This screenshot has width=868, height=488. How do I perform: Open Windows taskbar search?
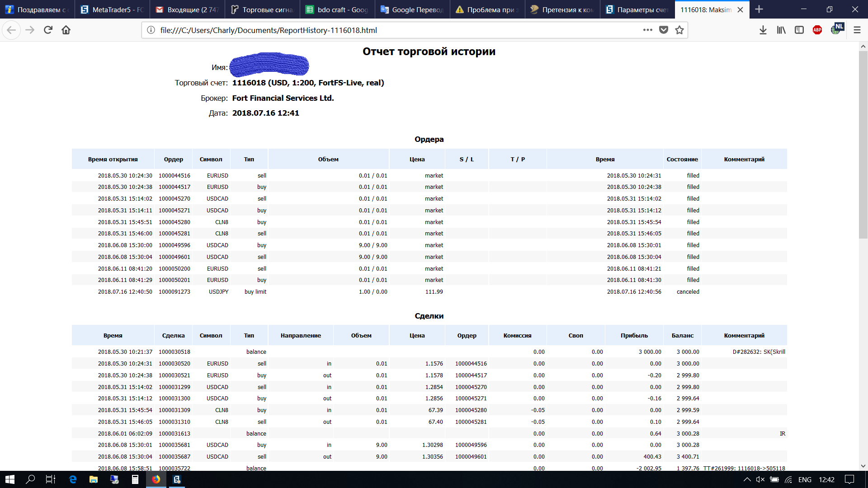30,479
